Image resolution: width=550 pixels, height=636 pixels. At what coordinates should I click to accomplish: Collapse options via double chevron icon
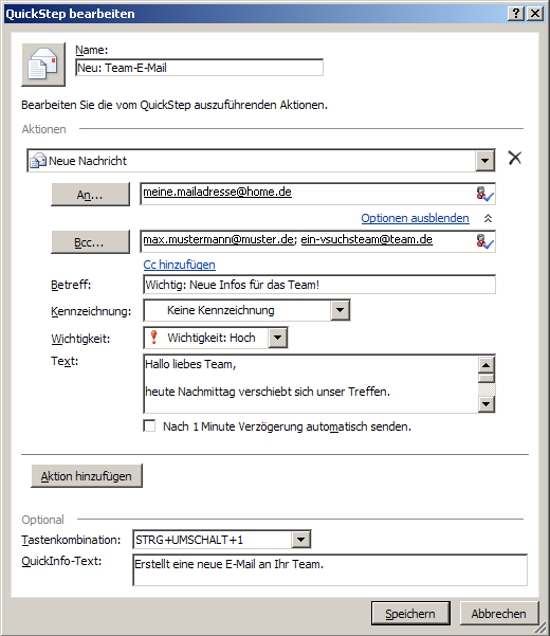click(488, 219)
